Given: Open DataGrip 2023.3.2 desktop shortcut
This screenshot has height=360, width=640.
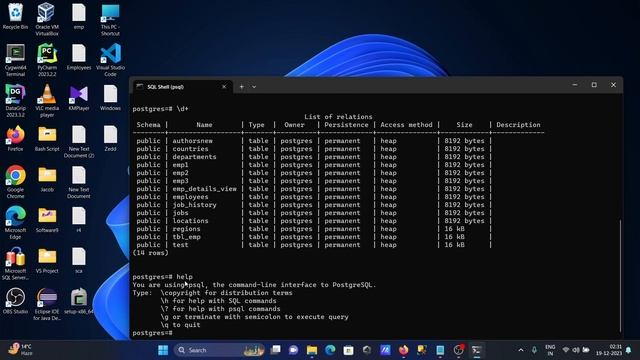Looking at the screenshot, I should point(16,100).
